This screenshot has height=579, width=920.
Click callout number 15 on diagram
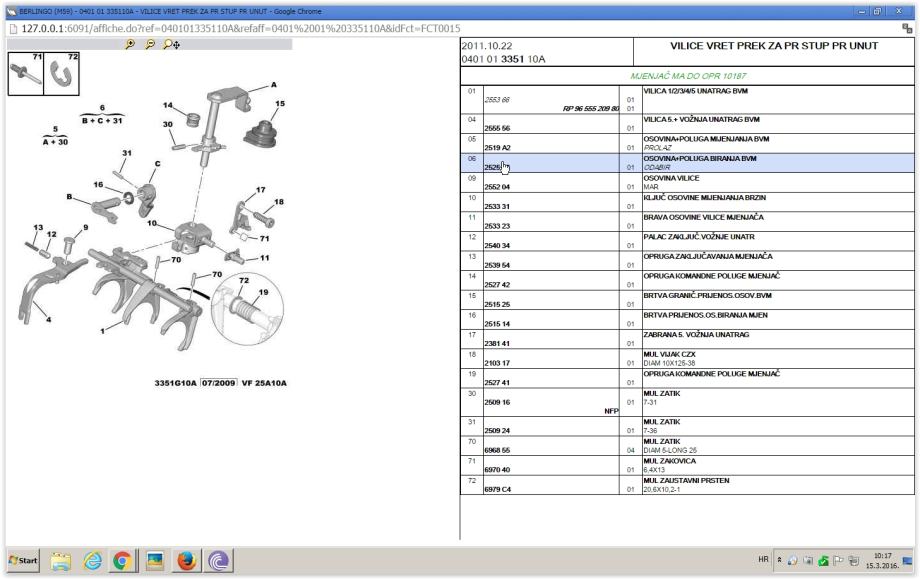click(280, 104)
